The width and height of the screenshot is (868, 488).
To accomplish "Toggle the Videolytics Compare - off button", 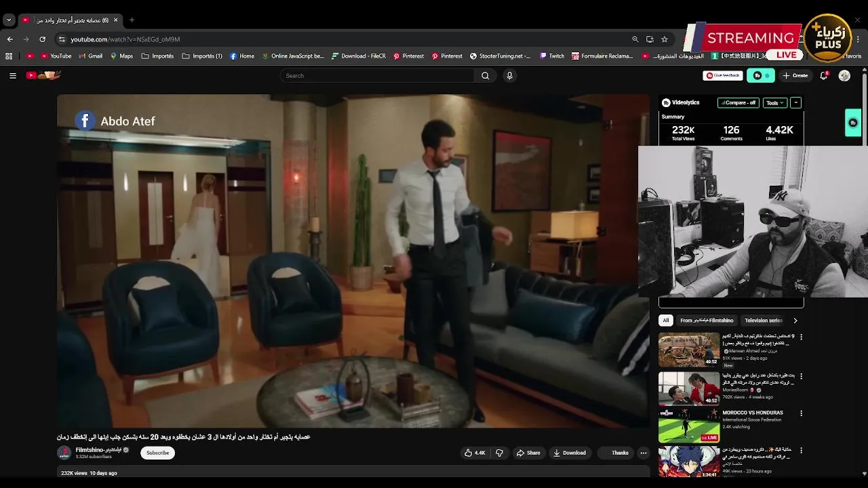I will click(x=738, y=103).
